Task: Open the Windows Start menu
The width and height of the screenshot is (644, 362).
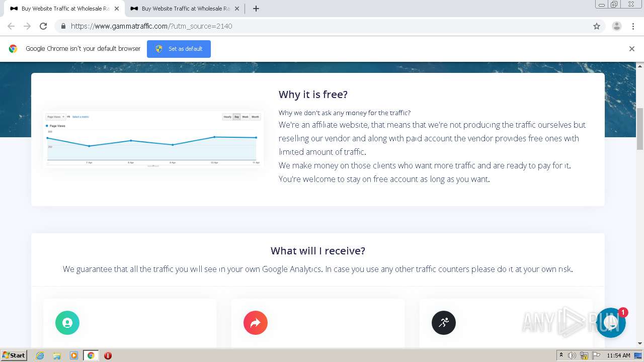Action: (14, 355)
